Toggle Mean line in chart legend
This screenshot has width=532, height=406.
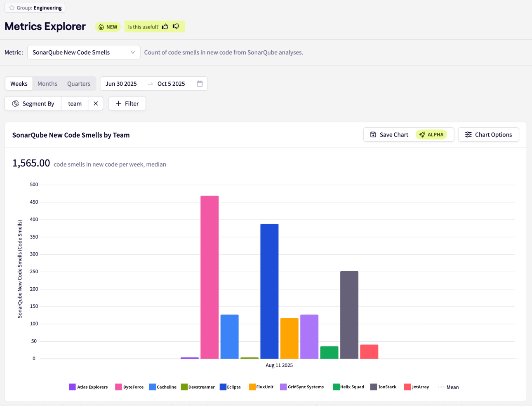point(448,387)
